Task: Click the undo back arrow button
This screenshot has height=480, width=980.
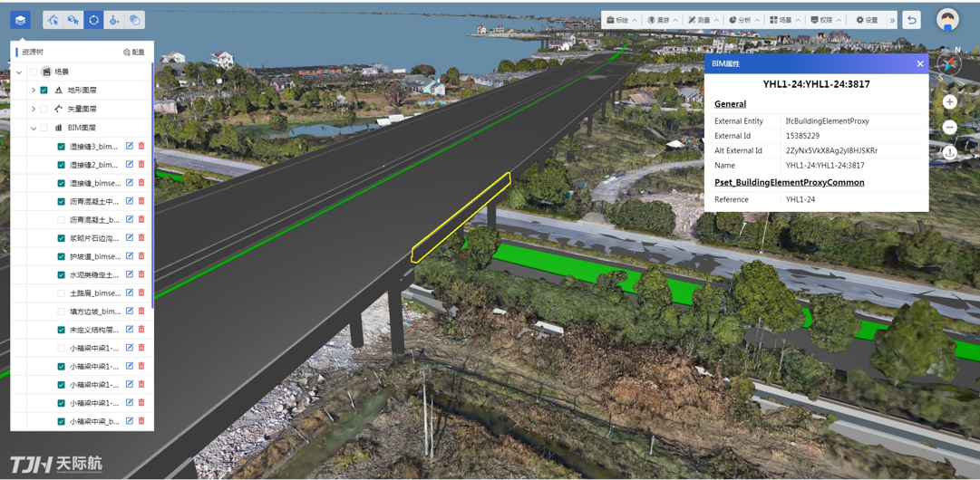Action: pos(912,20)
